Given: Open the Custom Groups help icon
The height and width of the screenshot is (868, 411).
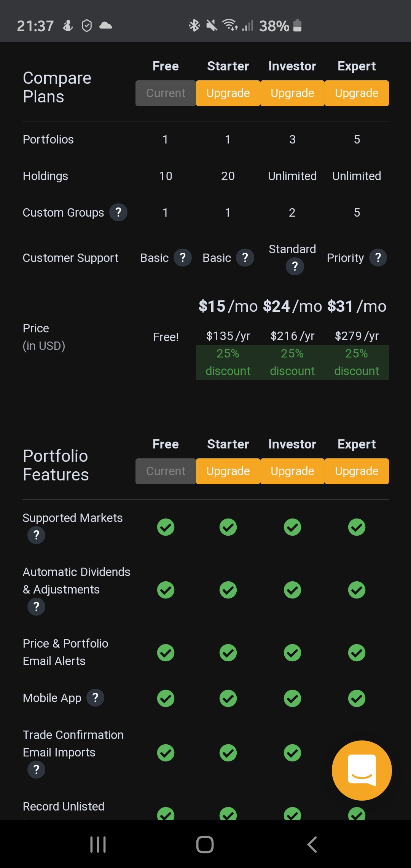Looking at the screenshot, I should point(118,212).
